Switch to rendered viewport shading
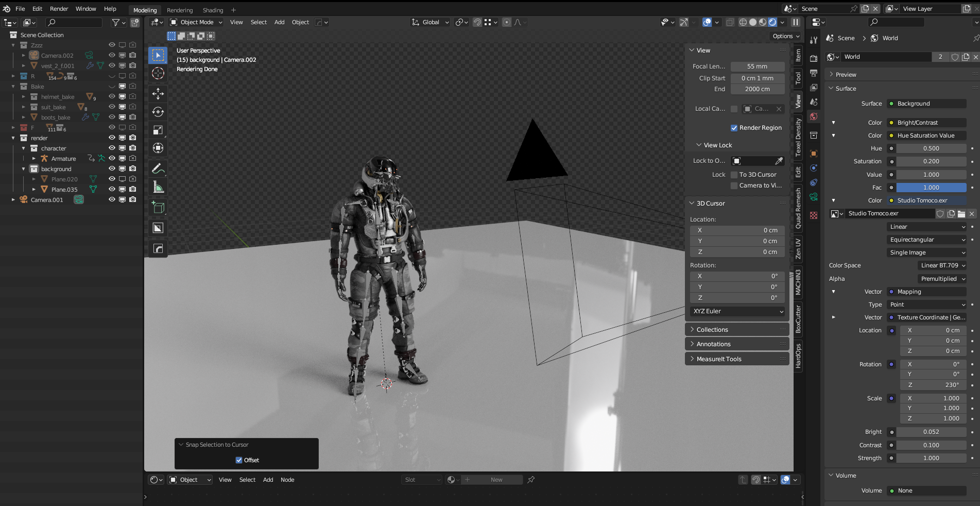This screenshot has width=980, height=506. (x=772, y=22)
